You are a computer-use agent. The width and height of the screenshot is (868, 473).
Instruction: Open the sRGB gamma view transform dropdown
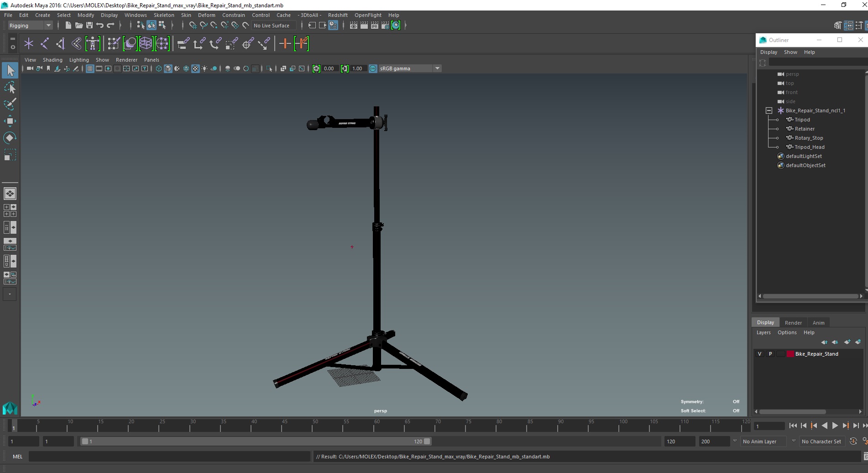(x=409, y=68)
